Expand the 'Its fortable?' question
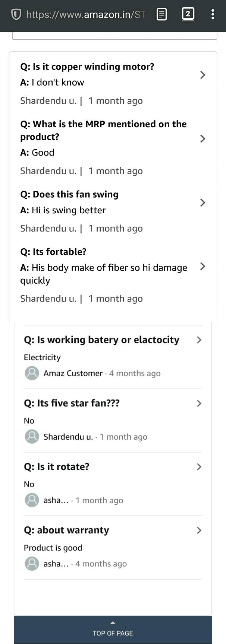The height and width of the screenshot is (644, 226). 203,267
